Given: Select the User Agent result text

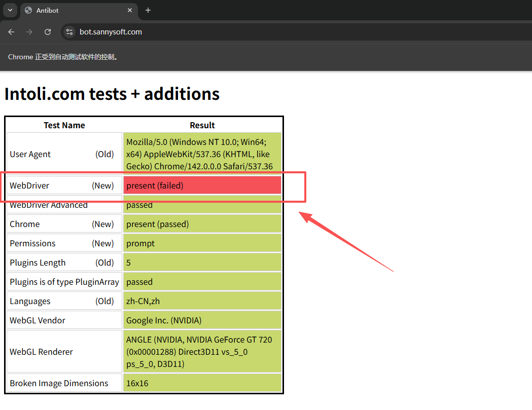Looking at the screenshot, I should (199, 154).
